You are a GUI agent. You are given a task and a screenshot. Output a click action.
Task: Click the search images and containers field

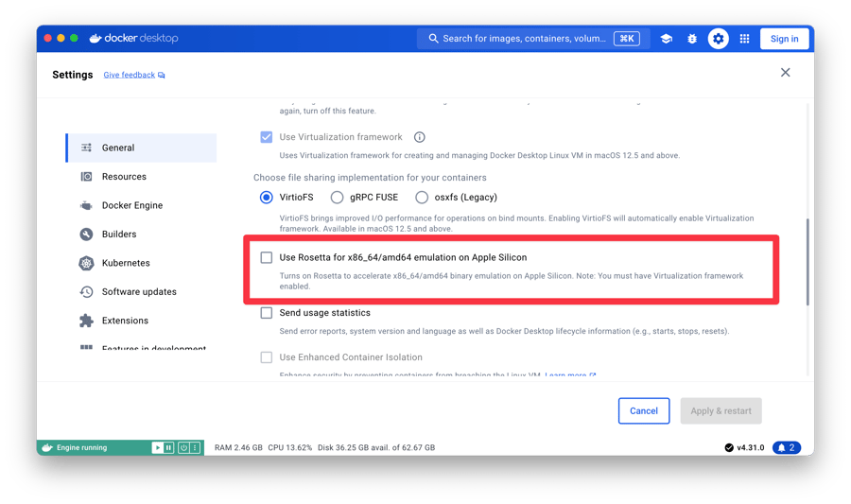click(524, 39)
